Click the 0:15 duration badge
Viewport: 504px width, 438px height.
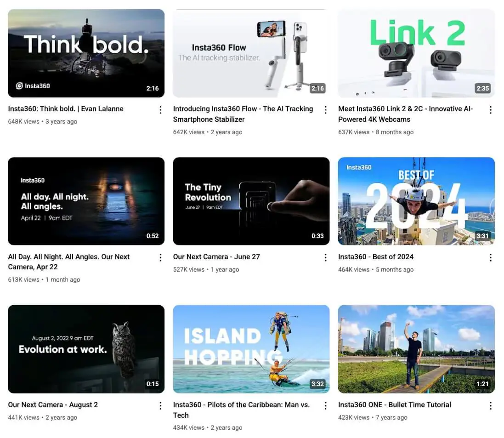[x=153, y=384]
